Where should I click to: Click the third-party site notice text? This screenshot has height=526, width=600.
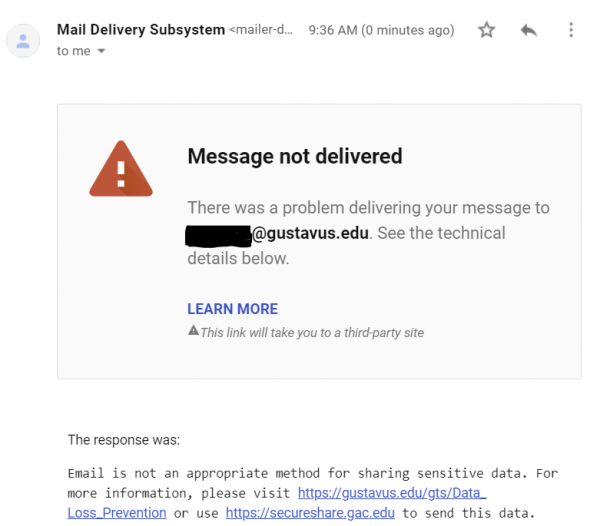coord(312,332)
